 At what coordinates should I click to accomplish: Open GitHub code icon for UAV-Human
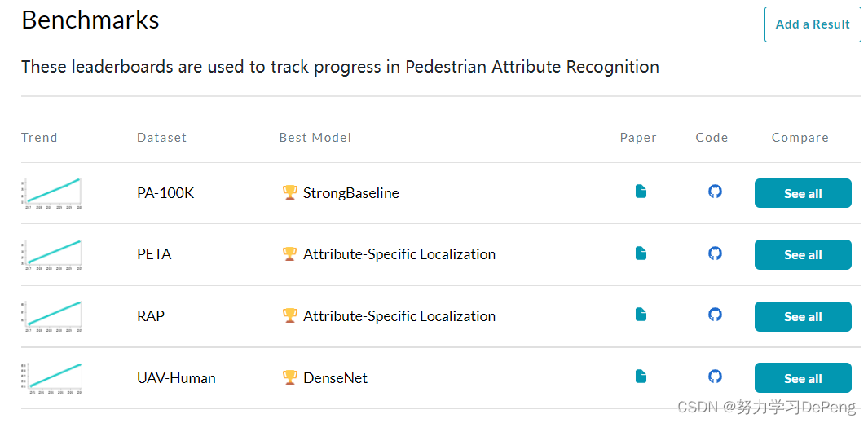point(716,377)
